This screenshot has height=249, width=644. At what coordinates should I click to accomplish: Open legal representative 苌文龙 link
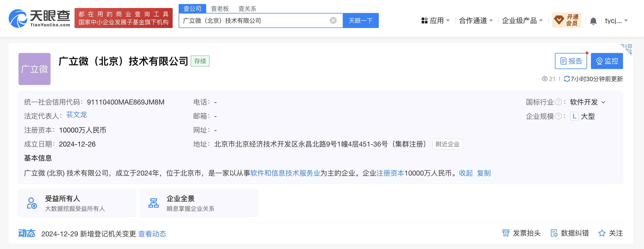[77, 115]
